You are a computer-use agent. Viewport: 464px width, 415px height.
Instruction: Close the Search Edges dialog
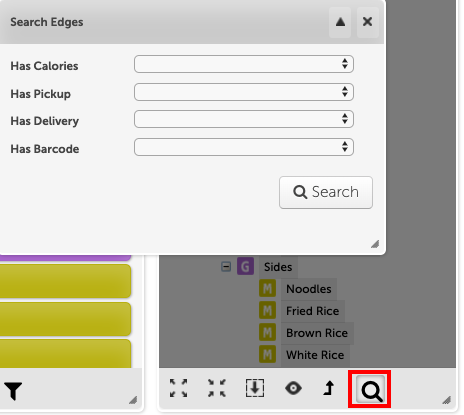tap(367, 22)
